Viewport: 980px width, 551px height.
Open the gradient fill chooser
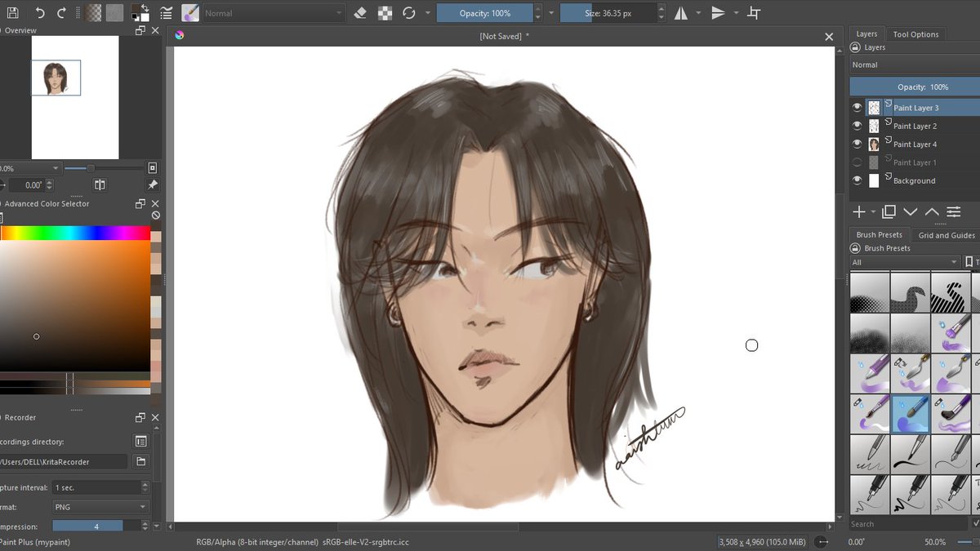(x=95, y=13)
